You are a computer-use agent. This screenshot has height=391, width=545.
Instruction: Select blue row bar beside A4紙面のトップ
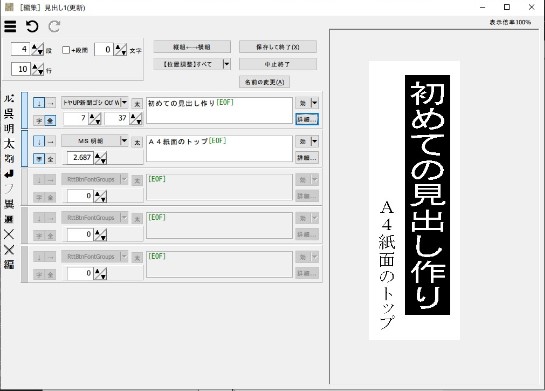(24, 149)
